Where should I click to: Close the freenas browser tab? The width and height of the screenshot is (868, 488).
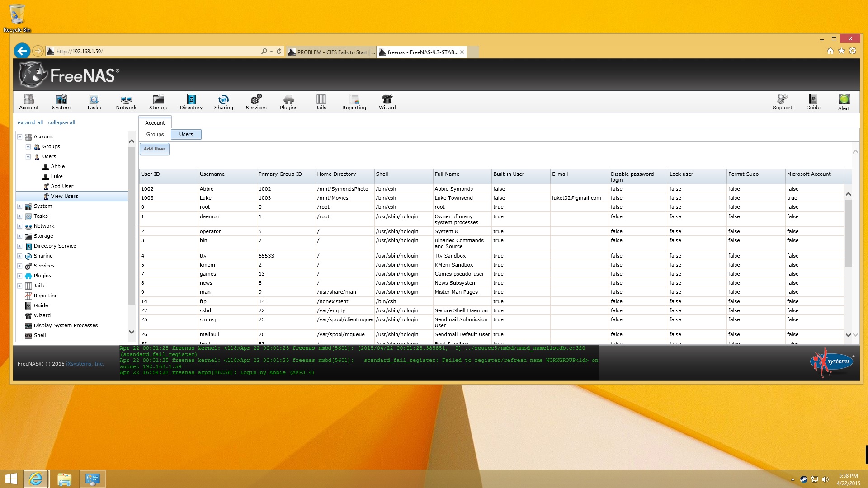462,52
